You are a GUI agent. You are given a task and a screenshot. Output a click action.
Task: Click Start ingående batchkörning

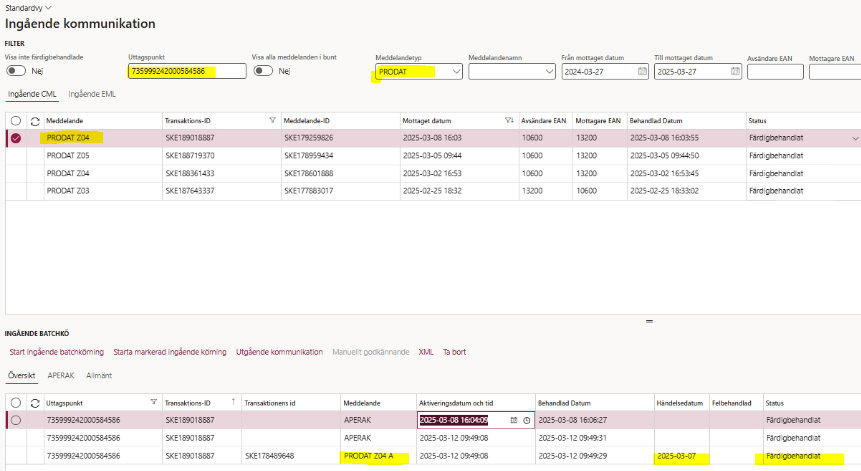pos(55,352)
